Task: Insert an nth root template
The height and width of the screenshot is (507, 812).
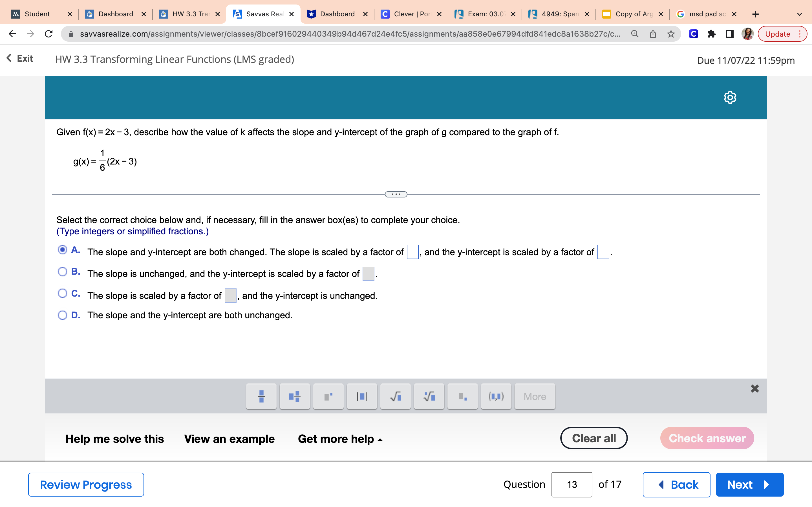Action: 429,396
